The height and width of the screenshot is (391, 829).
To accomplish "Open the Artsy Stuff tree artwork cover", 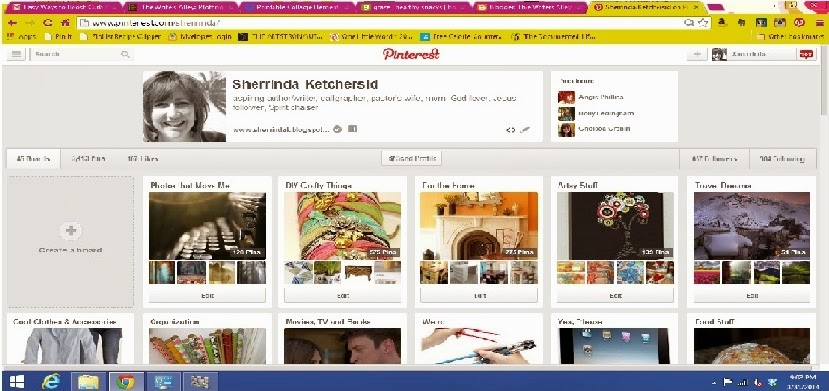I will coord(615,226).
